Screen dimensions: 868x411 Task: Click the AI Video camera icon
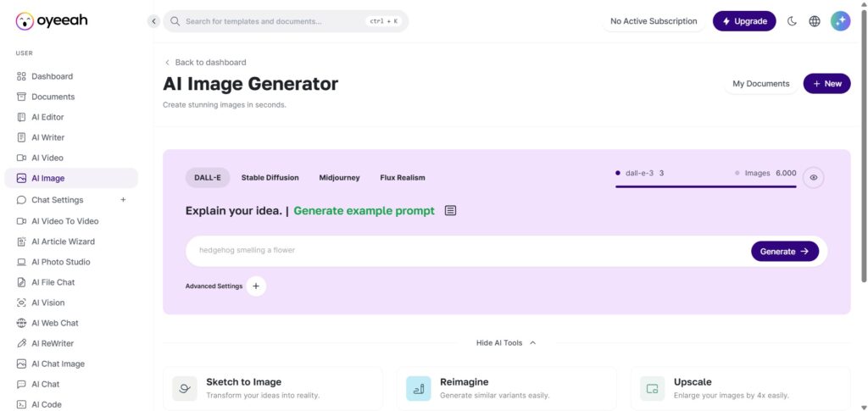pos(21,158)
